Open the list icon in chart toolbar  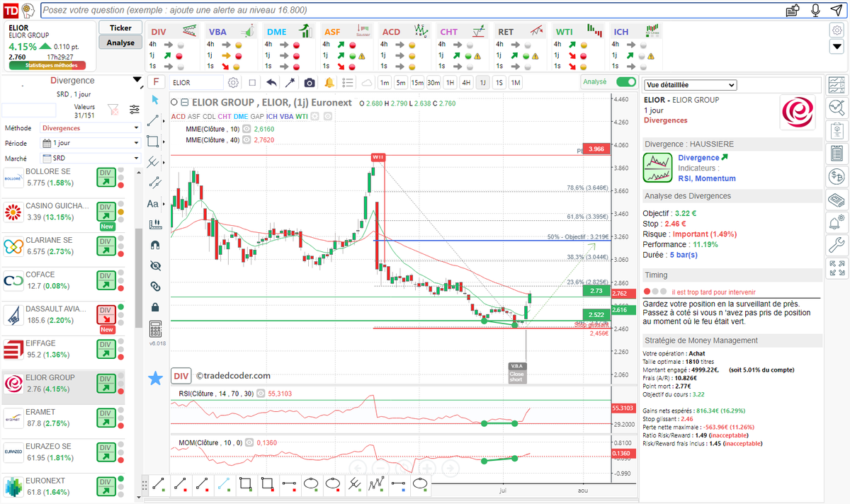pyautogui.click(x=348, y=82)
